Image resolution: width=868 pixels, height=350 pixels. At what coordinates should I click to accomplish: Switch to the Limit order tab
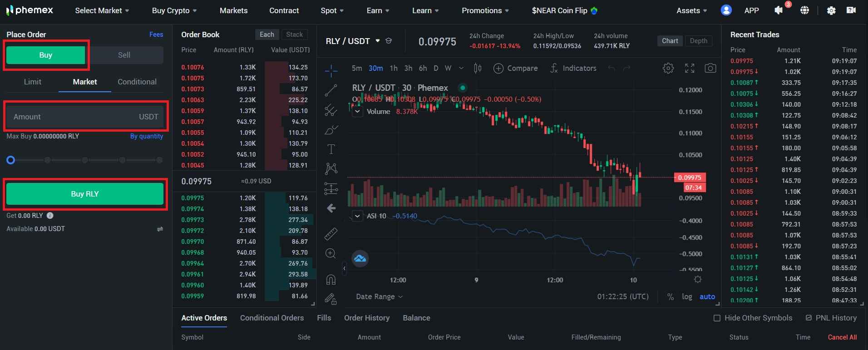click(x=32, y=82)
